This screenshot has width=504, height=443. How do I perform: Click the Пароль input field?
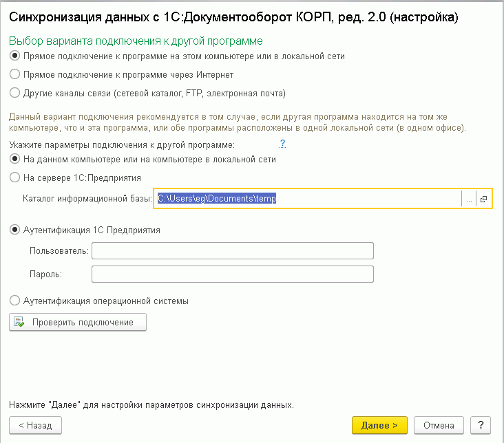pyautogui.click(x=233, y=274)
